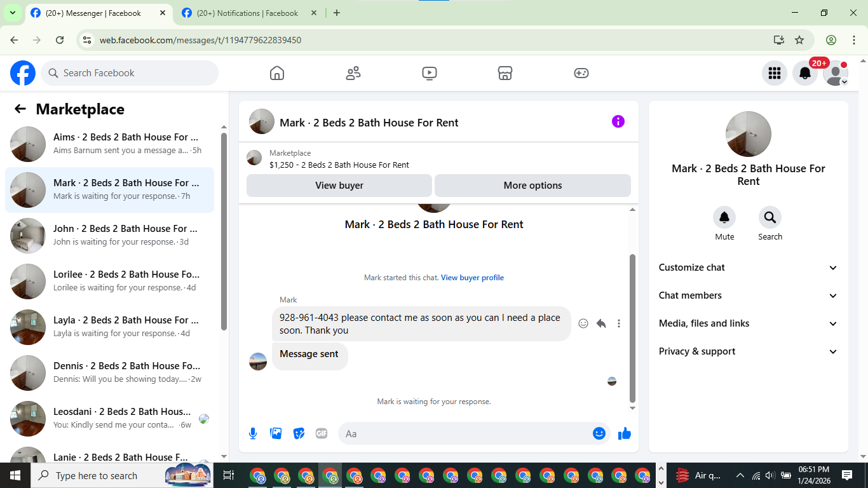Expand Media, files and links section

(x=749, y=323)
